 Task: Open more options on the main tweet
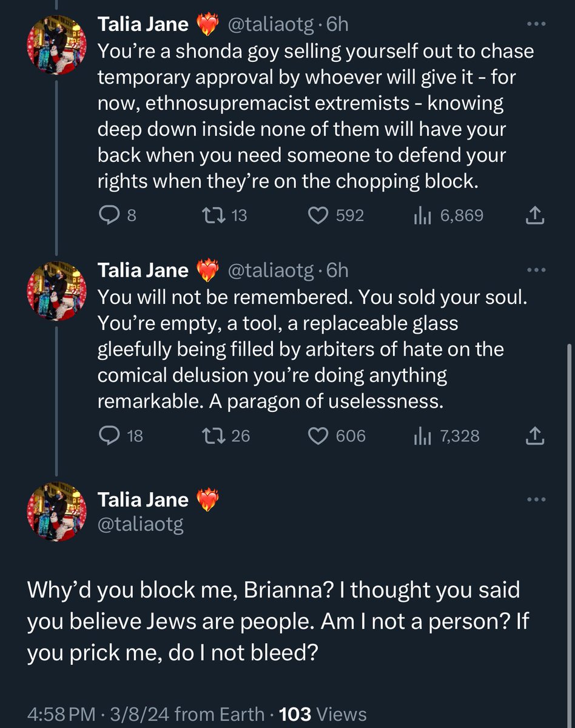coord(536,500)
